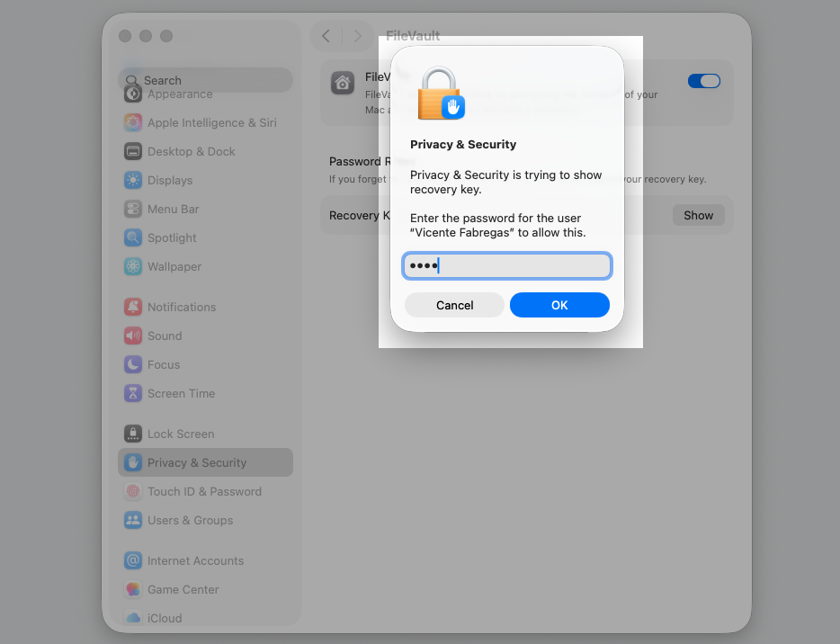Viewport: 840px width, 644px height.
Task: Click the Lock Screen icon
Action: (133, 434)
